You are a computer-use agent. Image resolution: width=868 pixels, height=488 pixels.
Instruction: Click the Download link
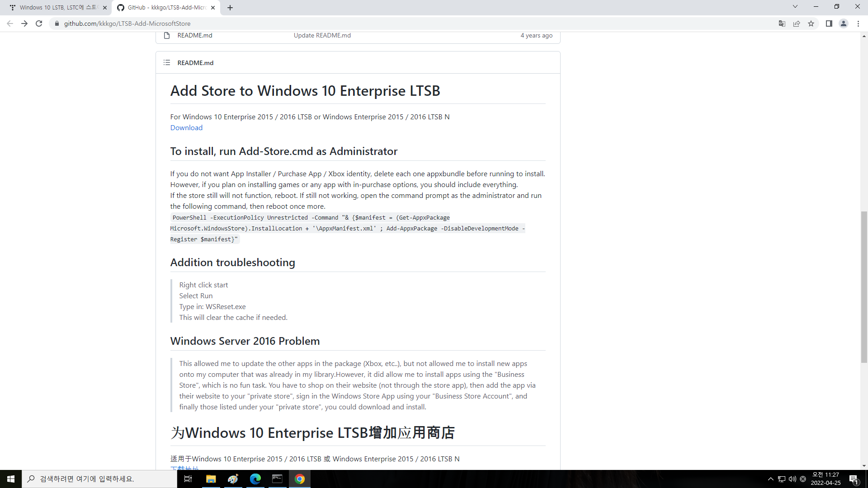point(186,128)
